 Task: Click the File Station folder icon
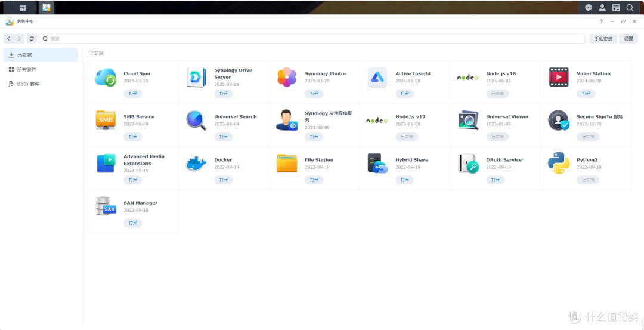point(287,163)
